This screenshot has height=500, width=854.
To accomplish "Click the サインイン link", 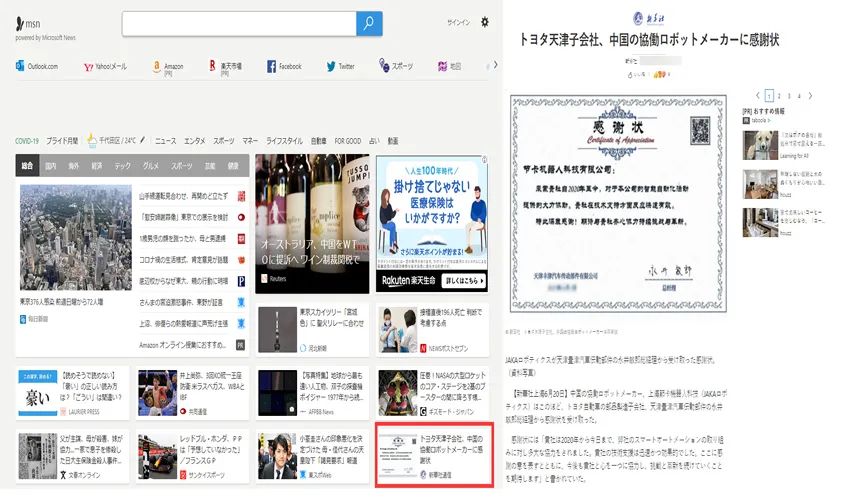I will coord(458,22).
